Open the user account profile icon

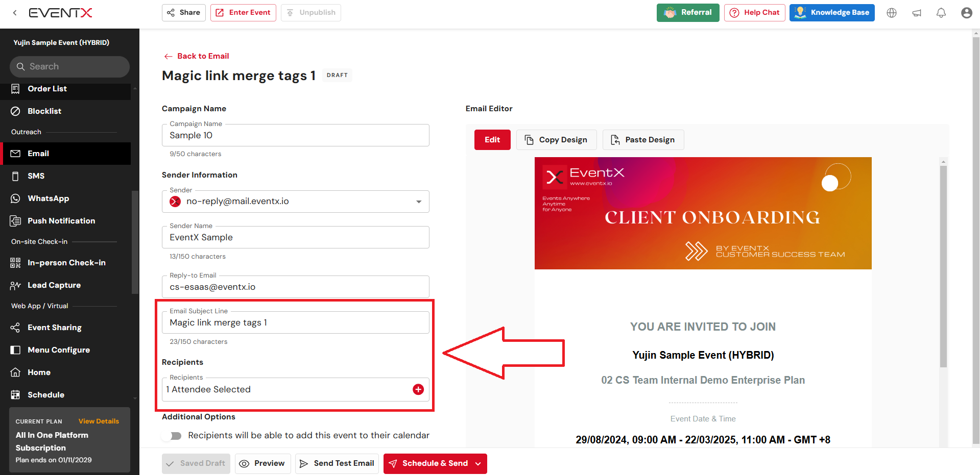tap(966, 13)
